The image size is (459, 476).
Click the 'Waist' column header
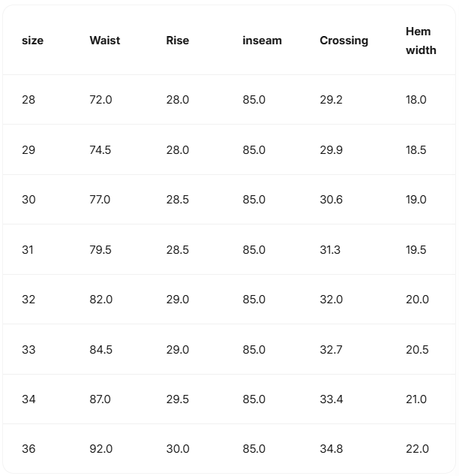pos(104,41)
